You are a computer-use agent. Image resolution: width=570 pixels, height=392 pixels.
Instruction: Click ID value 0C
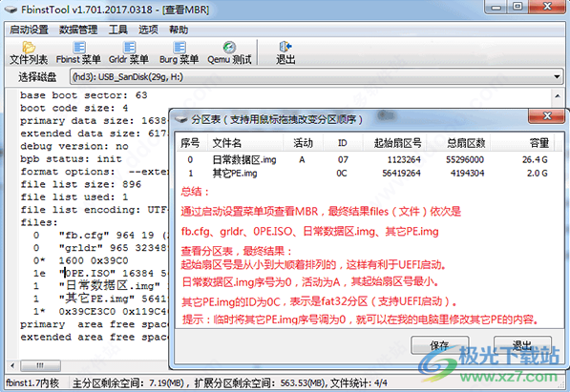pos(342,173)
